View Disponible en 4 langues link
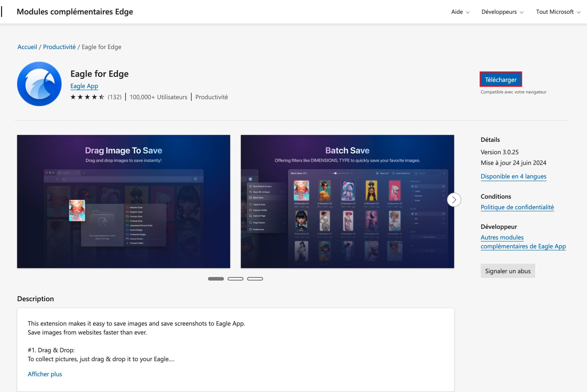This screenshot has height=392, width=587. (x=513, y=176)
